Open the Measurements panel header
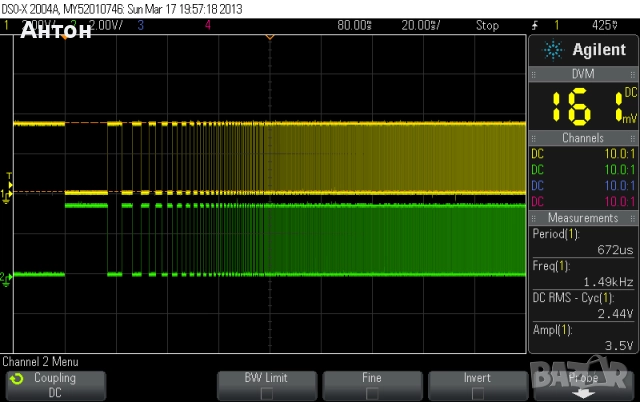The image size is (640, 402). click(582, 218)
